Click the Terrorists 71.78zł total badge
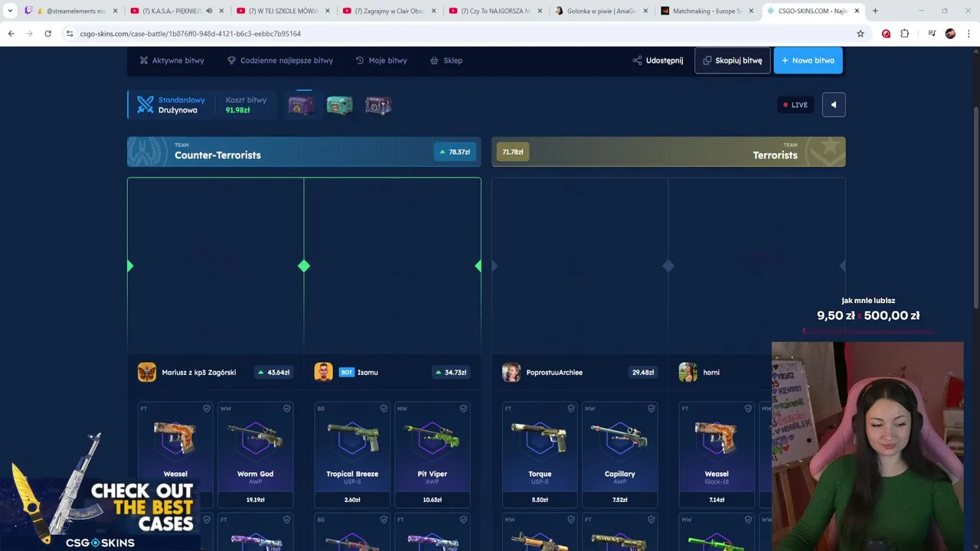This screenshot has width=980, height=551. pyautogui.click(x=513, y=152)
